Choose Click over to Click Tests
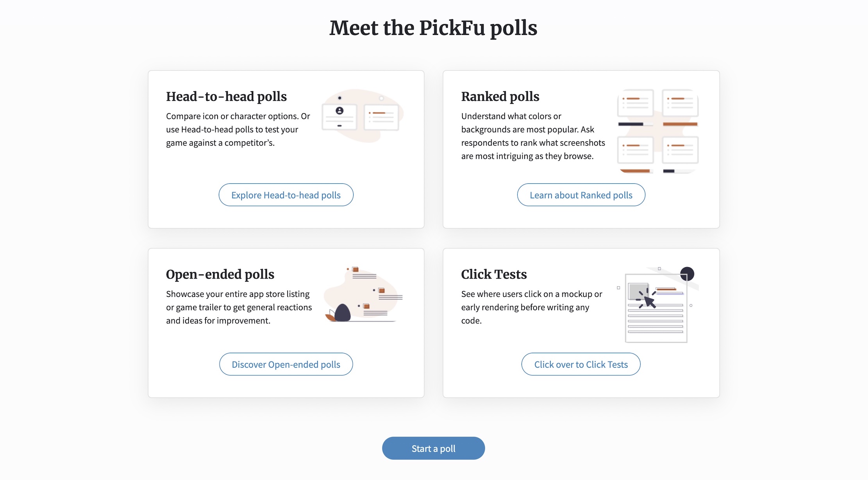Viewport: 868px width, 480px height. tap(581, 364)
